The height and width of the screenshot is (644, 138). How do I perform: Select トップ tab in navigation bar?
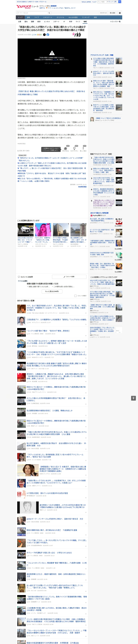(x=20, y=17)
